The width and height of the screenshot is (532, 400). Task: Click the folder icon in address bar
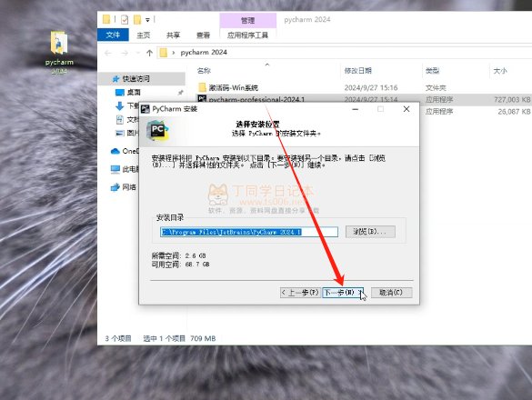tap(164, 53)
